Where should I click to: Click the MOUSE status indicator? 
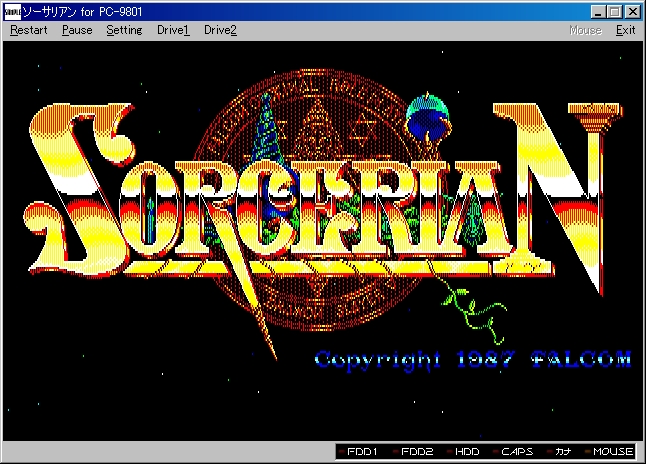click(x=609, y=452)
